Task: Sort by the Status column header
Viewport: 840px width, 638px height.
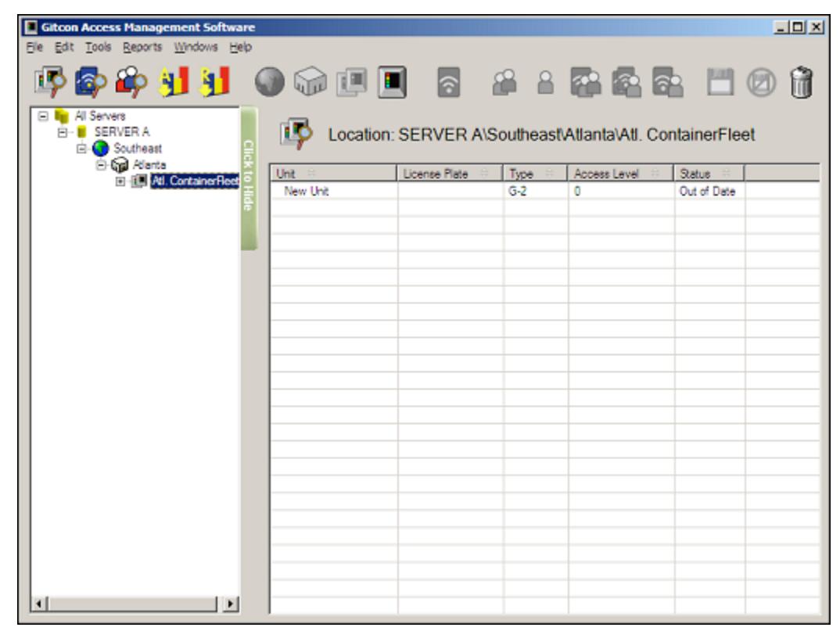Action: point(709,174)
